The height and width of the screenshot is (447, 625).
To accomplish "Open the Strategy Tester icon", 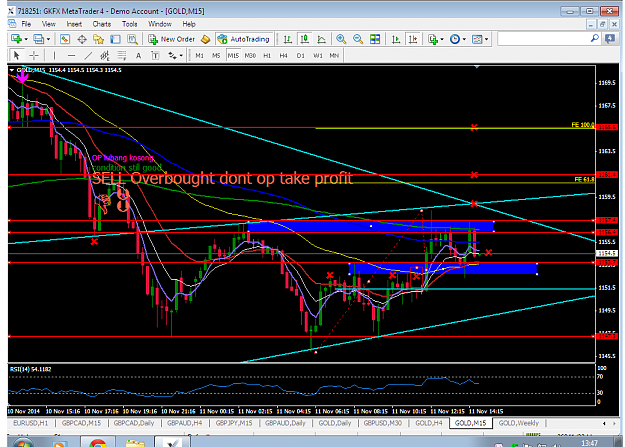I will tap(132, 39).
